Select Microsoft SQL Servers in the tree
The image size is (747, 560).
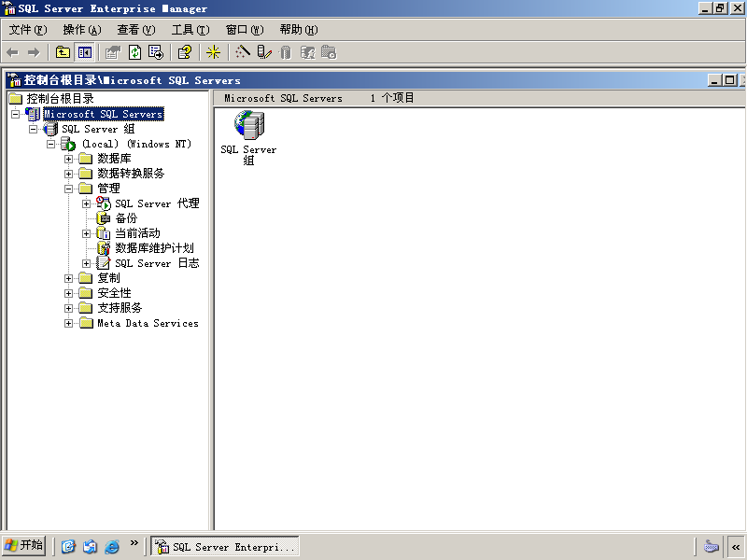[x=104, y=114]
